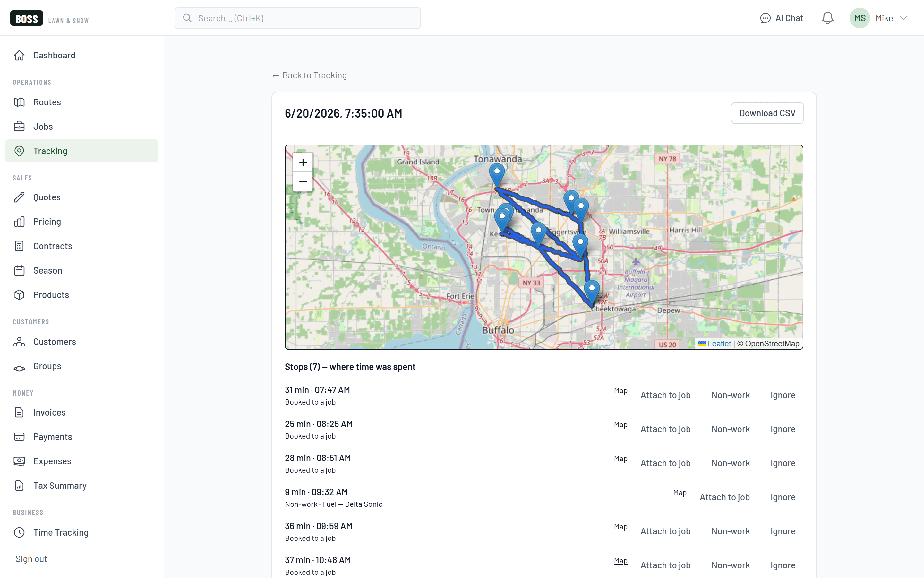Click the Products box icon
The height and width of the screenshot is (578, 924).
[x=19, y=295]
